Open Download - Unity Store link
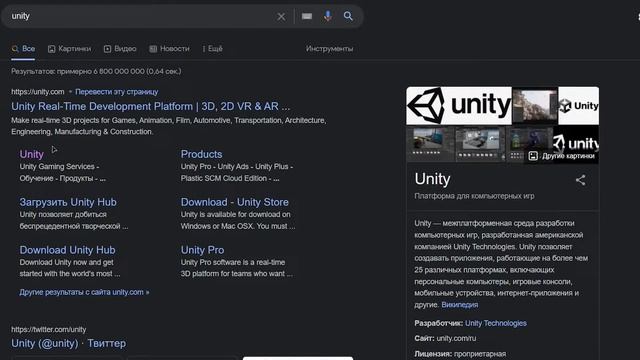The width and height of the screenshot is (640, 360). pyautogui.click(x=235, y=202)
